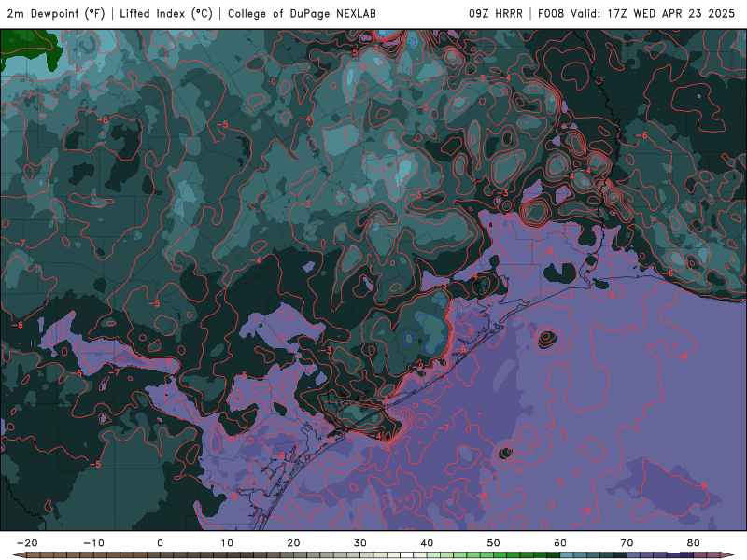The width and height of the screenshot is (747, 560).
Task: Click the "Valid: 17Z WED APR 23 2025" text
Action: pos(653,13)
